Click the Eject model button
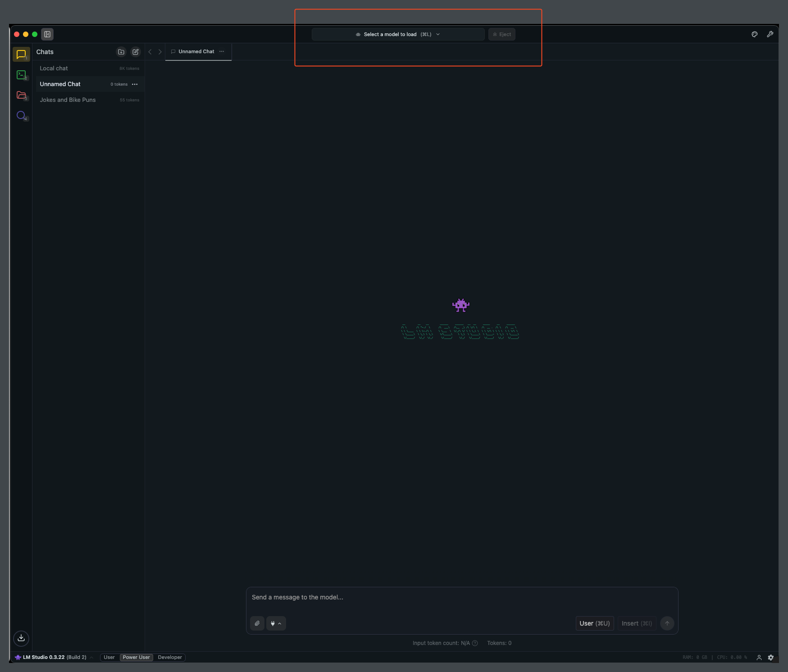The image size is (788, 672). 501,34
